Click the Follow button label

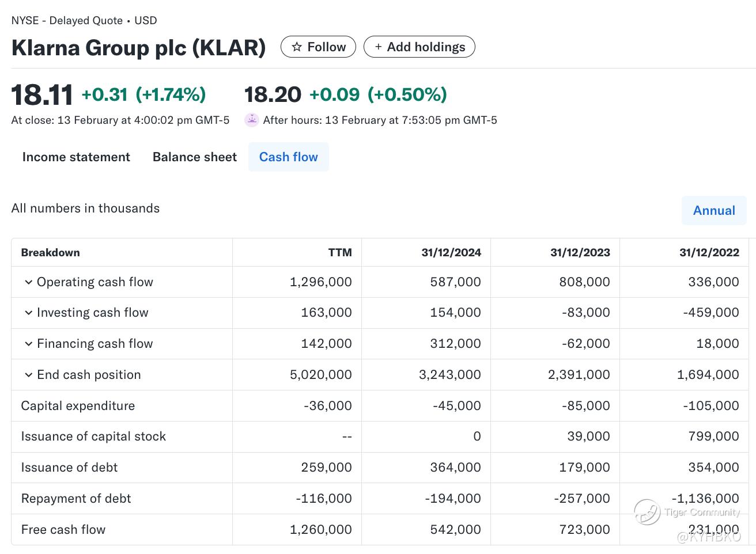click(x=327, y=47)
